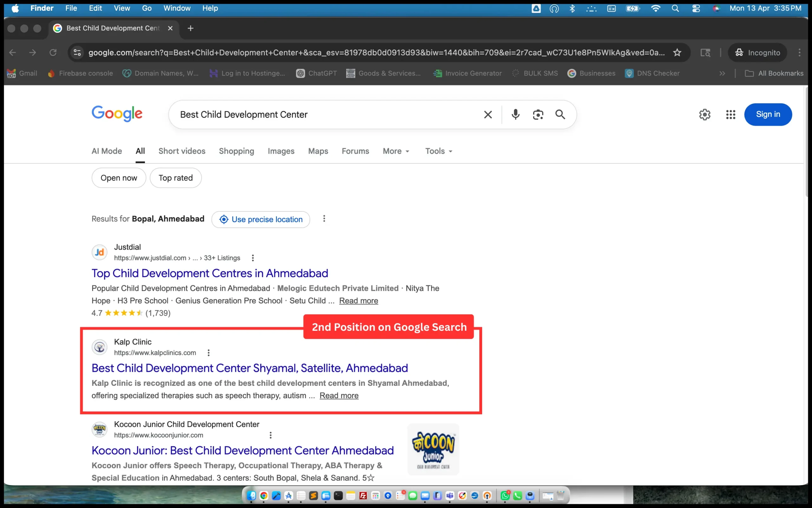Open Top Child Development Centres in Ahmedabad link

pos(210,273)
